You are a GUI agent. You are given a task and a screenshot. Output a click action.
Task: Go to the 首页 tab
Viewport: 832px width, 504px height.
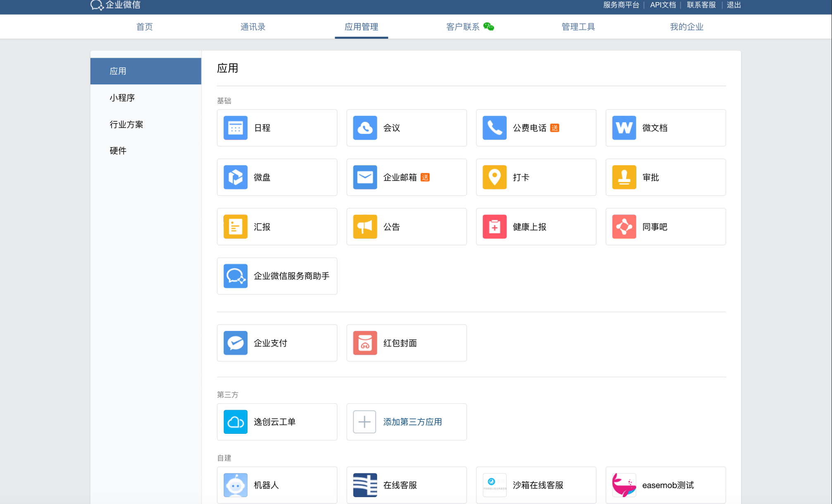pos(145,27)
